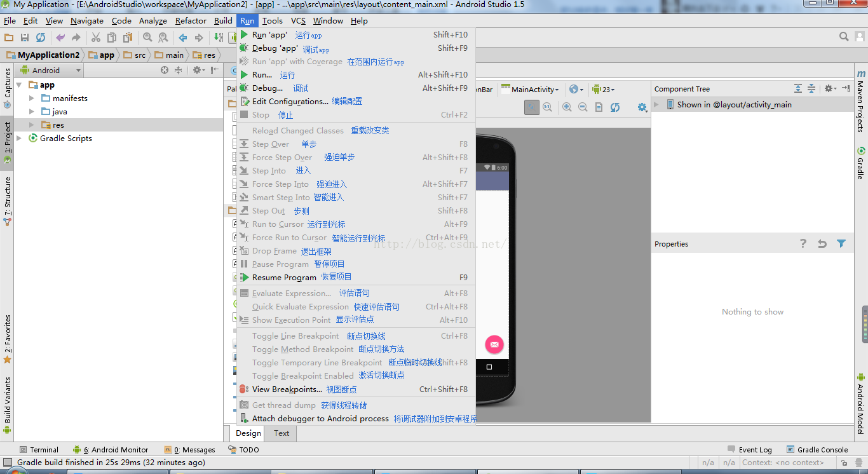Open the TODO tool window

tap(243, 450)
